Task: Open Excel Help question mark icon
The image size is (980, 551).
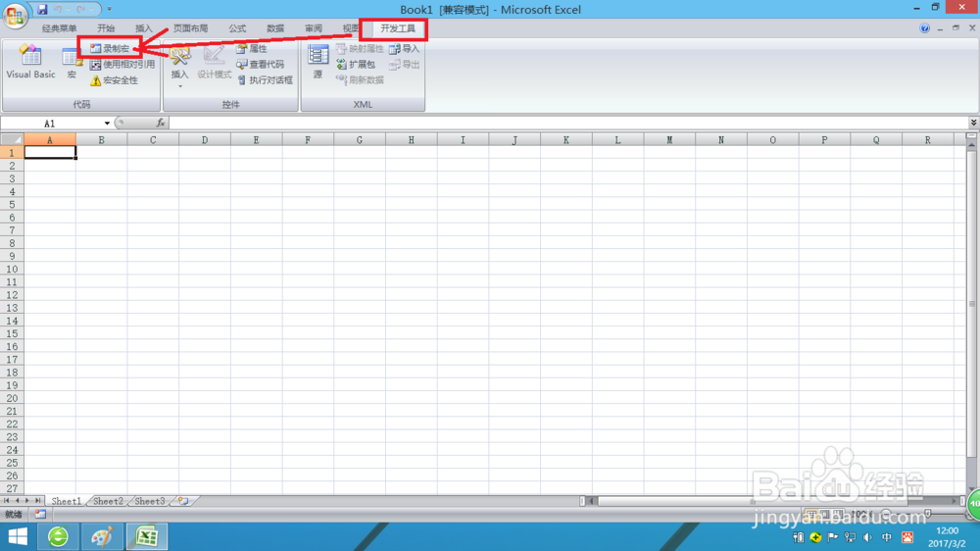Action: point(924,28)
